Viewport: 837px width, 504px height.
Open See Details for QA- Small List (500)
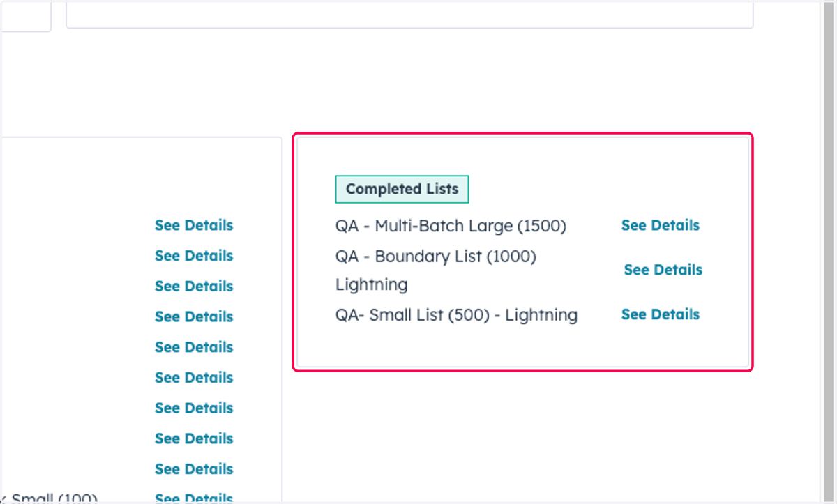660,314
